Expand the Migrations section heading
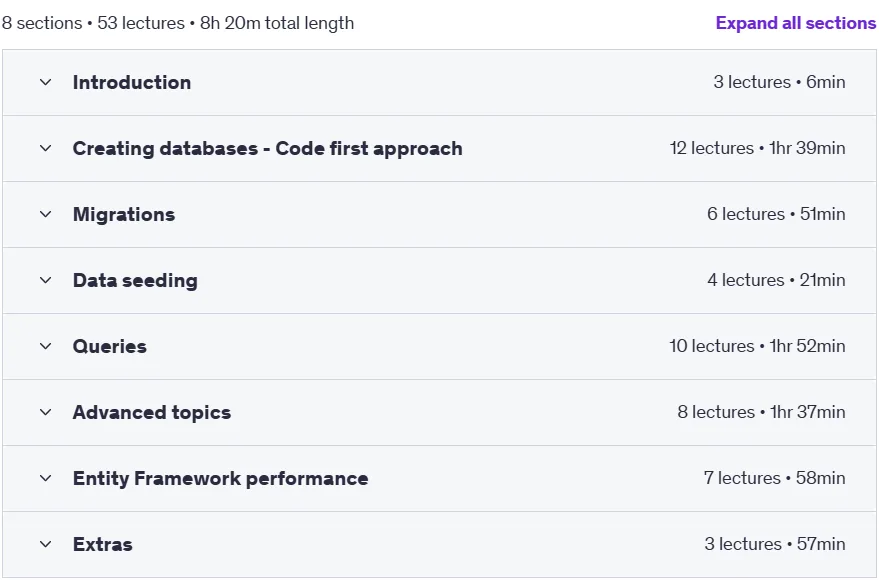The image size is (879, 580). (x=124, y=215)
